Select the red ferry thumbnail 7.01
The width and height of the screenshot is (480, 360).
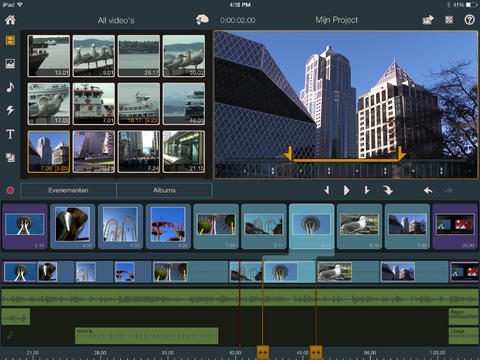coord(94,104)
